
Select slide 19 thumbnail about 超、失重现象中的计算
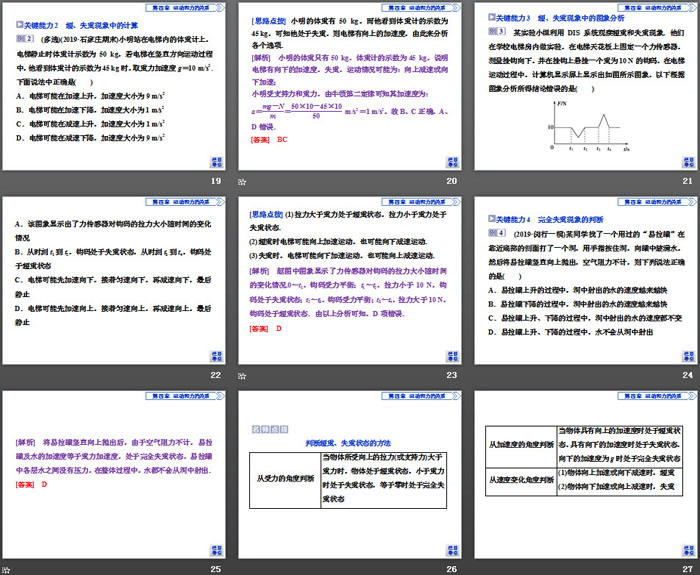(114, 86)
